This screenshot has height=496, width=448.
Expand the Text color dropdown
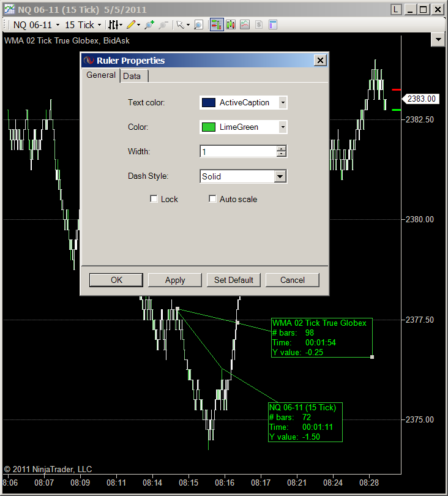[283, 102]
